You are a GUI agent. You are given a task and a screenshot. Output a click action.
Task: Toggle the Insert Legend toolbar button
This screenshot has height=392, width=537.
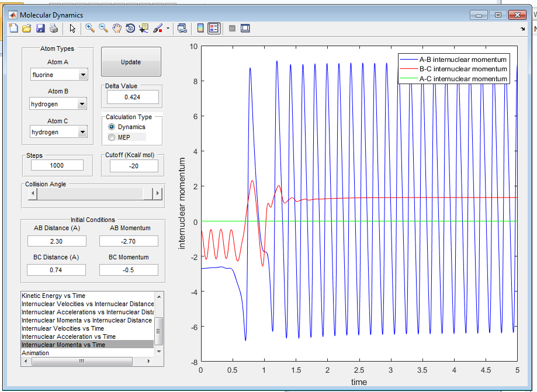[213, 28]
